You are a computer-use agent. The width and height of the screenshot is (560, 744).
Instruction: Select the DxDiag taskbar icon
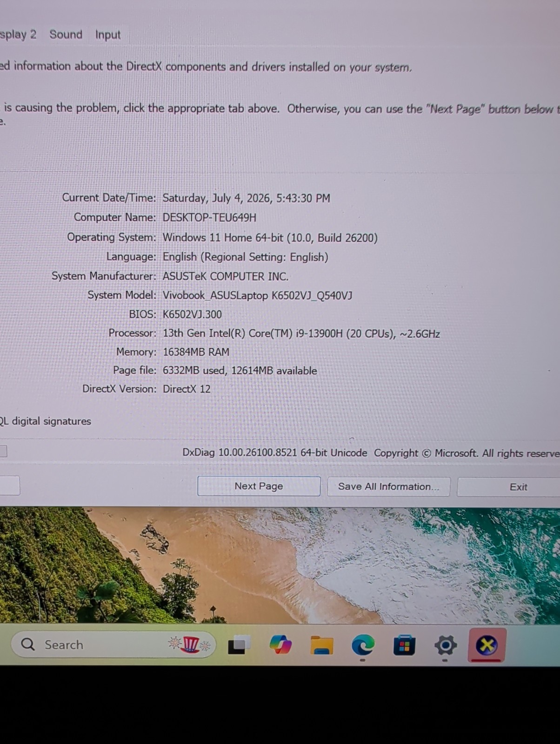[487, 645]
